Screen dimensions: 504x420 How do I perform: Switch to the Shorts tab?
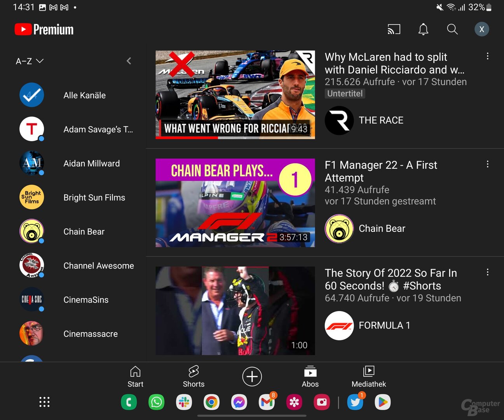point(194,376)
